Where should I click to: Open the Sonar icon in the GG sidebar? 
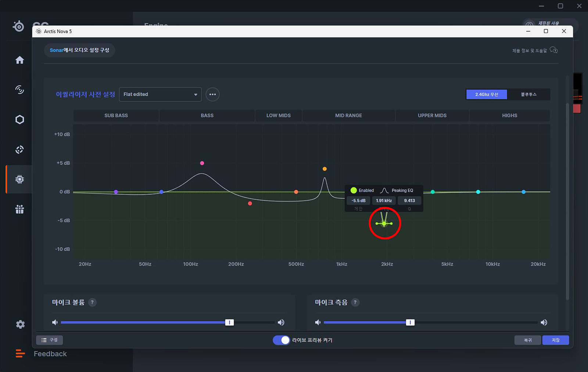[19, 90]
